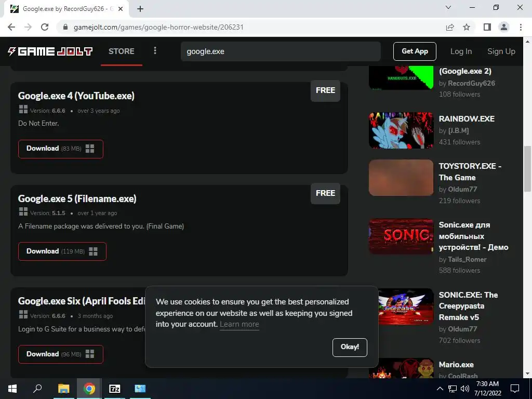Open File Explorer from taskbar
This screenshot has height=399, width=532.
pyautogui.click(x=63, y=389)
